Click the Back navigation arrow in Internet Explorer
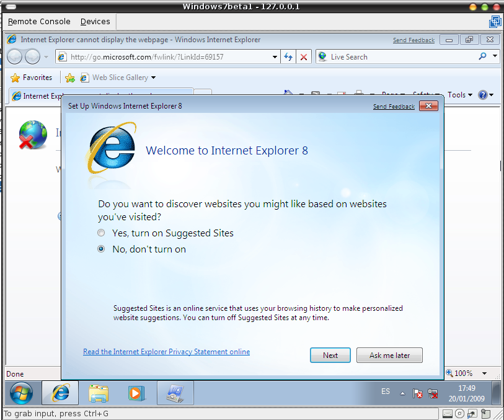 [14, 57]
